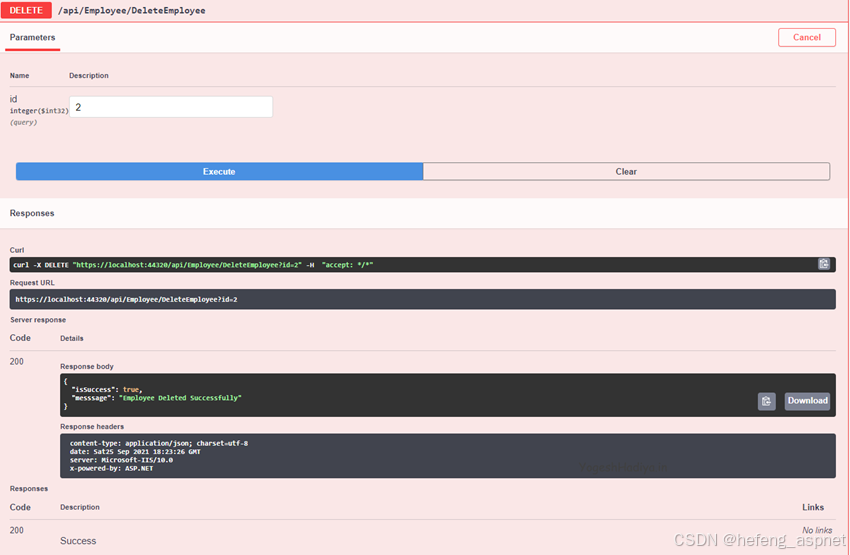
Task: Download the response body
Action: tap(807, 401)
